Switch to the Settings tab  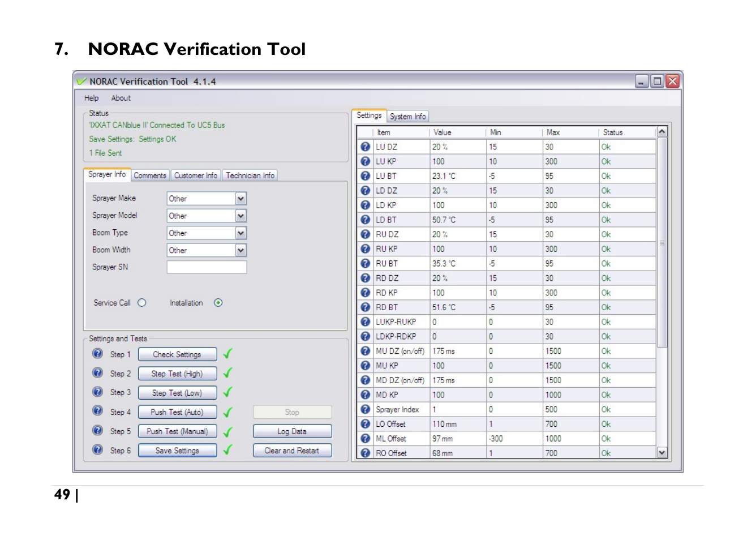click(x=369, y=115)
